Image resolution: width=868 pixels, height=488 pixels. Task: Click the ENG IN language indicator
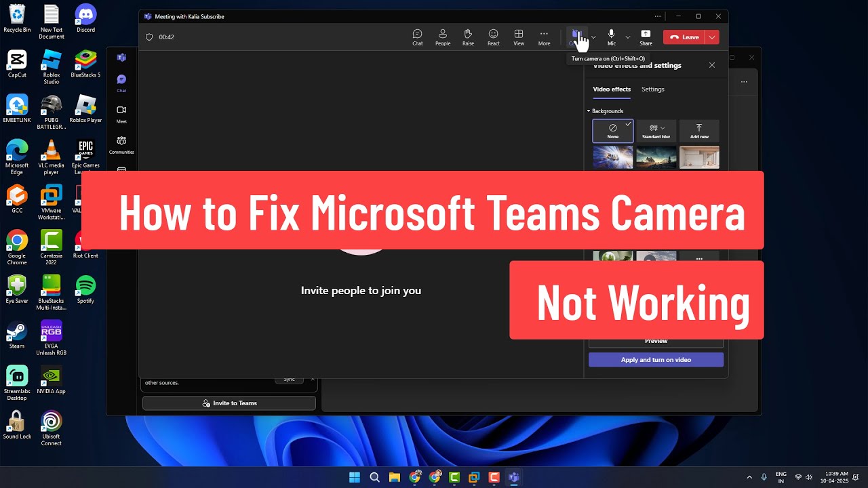pyautogui.click(x=781, y=477)
